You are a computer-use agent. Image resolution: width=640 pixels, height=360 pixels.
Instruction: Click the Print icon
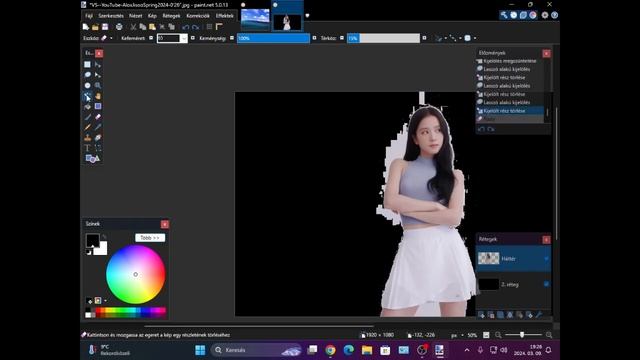coord(119,27)
